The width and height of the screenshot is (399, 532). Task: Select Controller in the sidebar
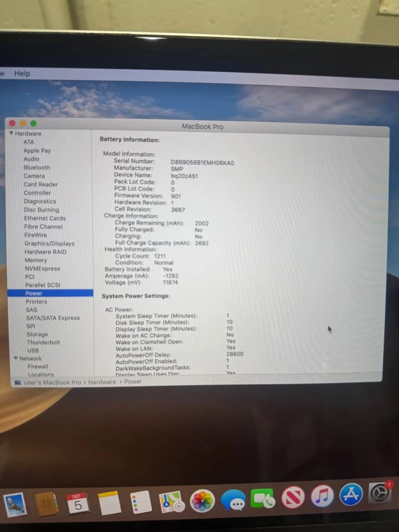click(37, 193)
